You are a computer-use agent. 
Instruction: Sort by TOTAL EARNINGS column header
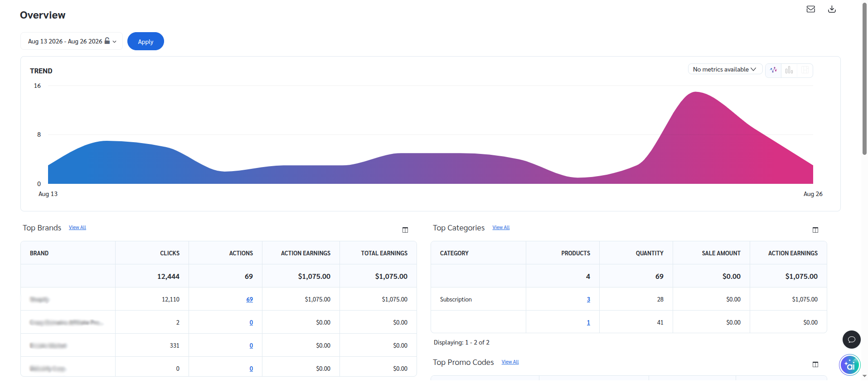coord(384,253)
